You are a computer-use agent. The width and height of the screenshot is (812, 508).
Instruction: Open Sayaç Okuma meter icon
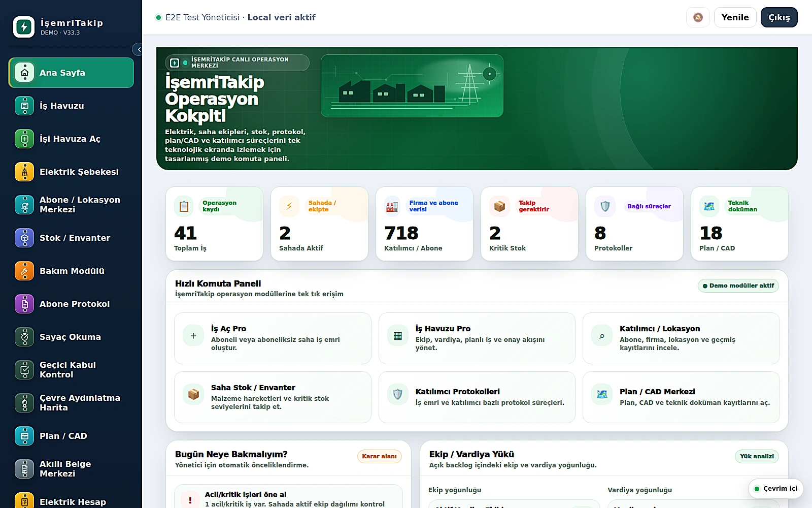pyautogui.click(x=24, y=337)
